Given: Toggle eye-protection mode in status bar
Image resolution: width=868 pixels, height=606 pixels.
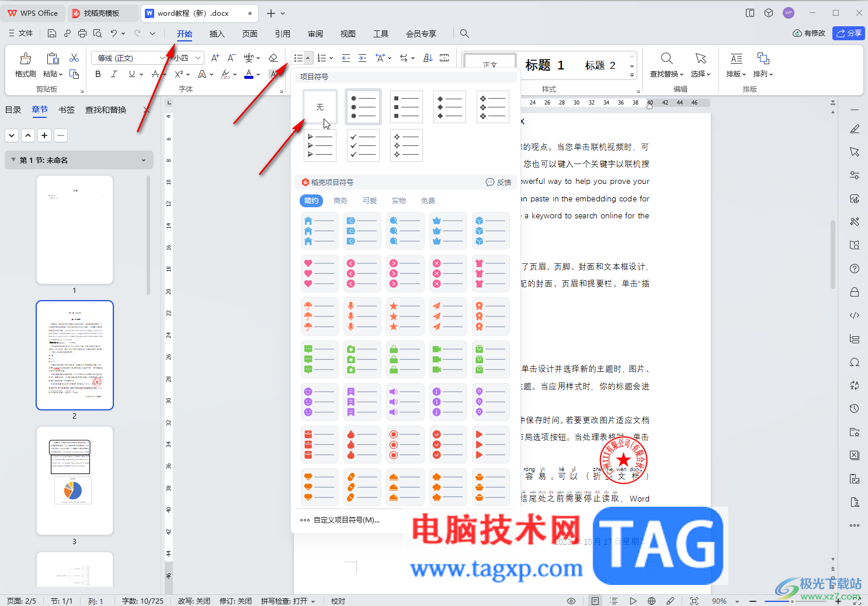Looking at the screenshot, I should 571,601.
